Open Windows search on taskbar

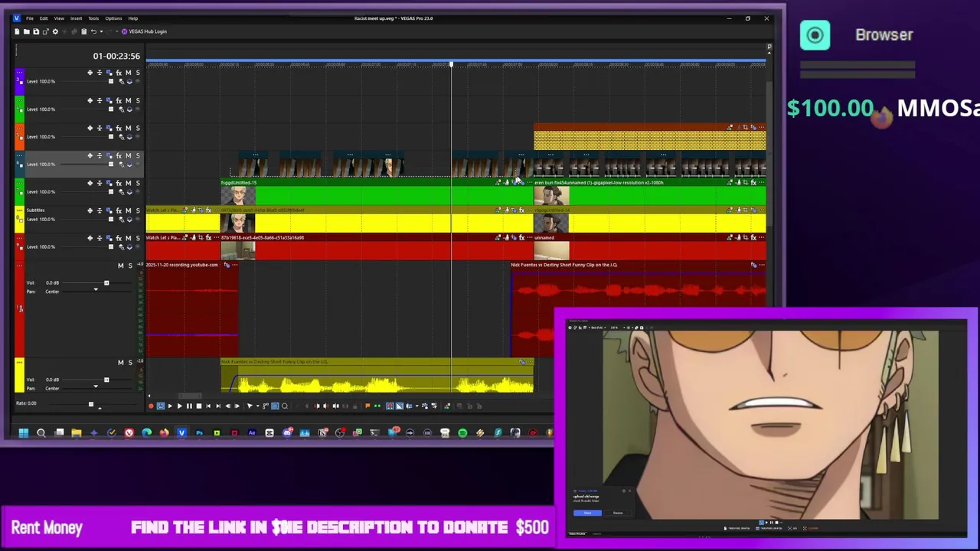tap(41, 433)
